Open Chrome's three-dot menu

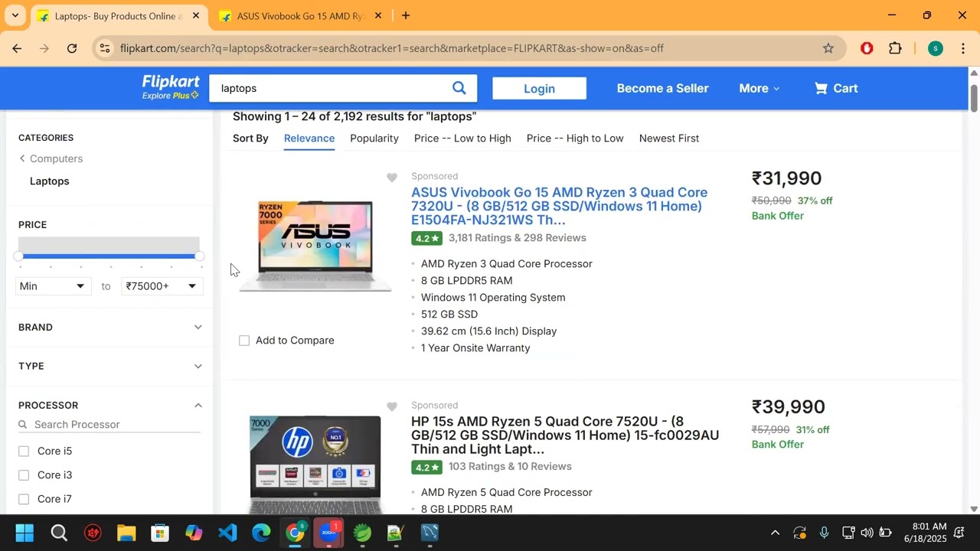coord(962,48)
